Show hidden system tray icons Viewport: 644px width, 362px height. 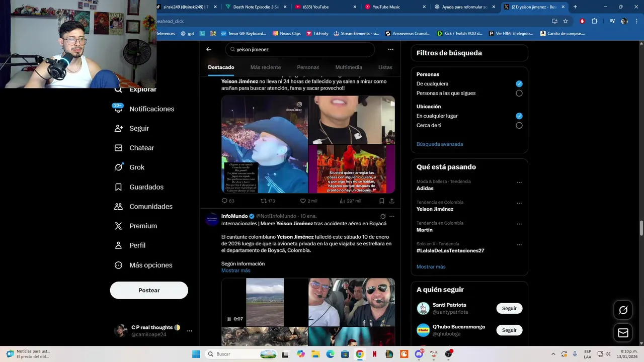pos(553,354)
